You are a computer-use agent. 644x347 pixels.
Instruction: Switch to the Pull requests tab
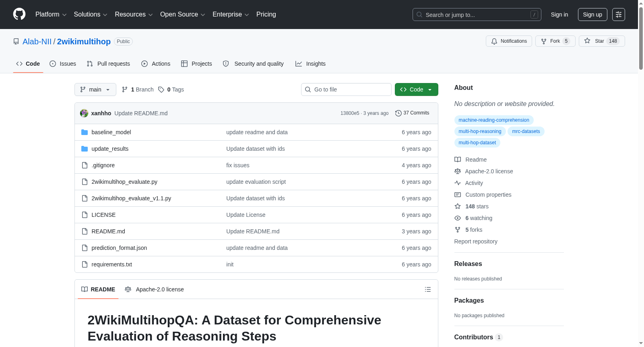pyautogui.click(x=108, y=64)
